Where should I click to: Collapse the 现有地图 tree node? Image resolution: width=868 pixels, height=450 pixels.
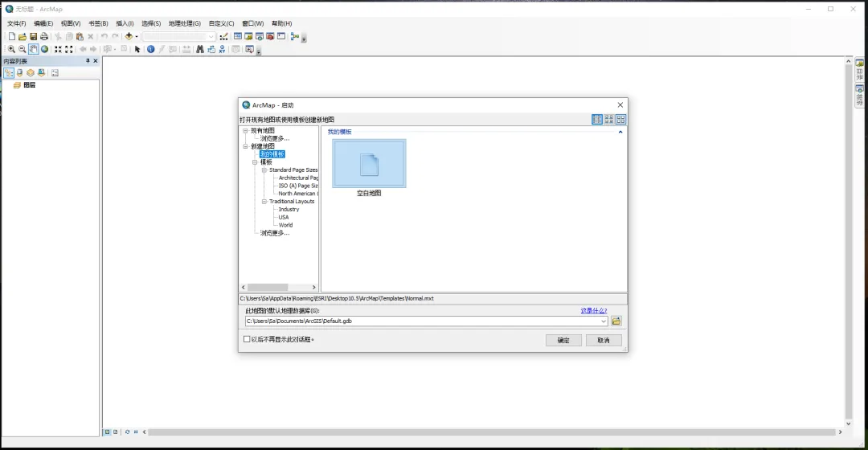pyautogui.click(x=245, y=131)
